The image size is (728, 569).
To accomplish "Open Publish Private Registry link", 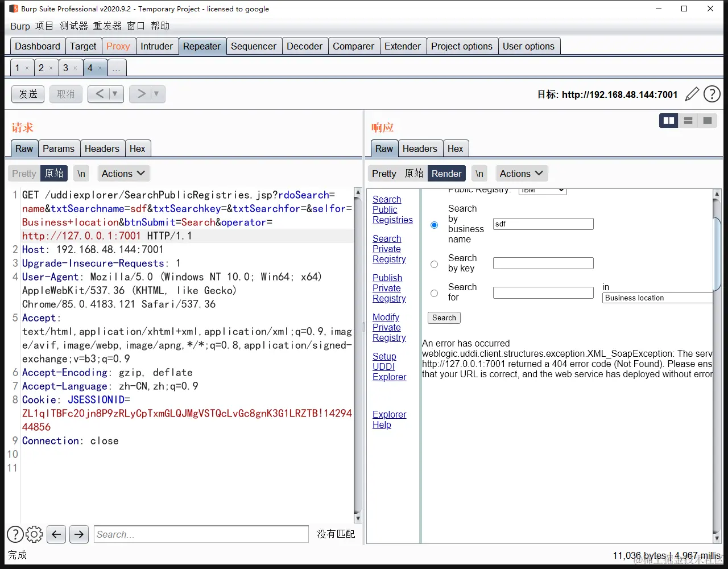I will pos(389,288).
